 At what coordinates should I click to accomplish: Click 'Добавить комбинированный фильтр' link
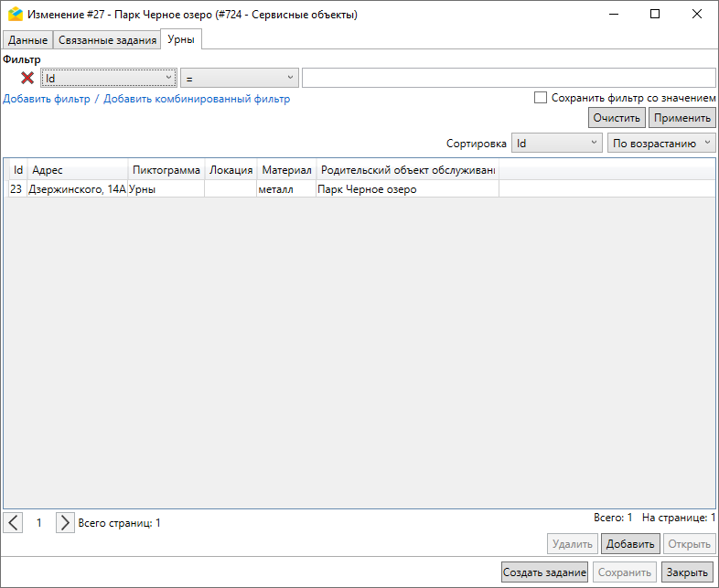(197, 99)
